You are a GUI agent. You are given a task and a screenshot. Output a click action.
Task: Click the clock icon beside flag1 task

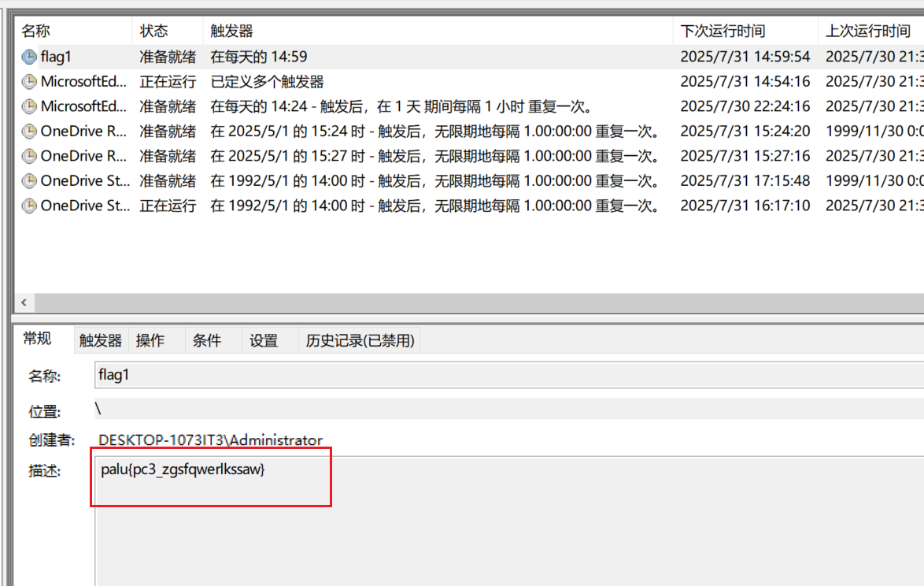click(29, 57)
